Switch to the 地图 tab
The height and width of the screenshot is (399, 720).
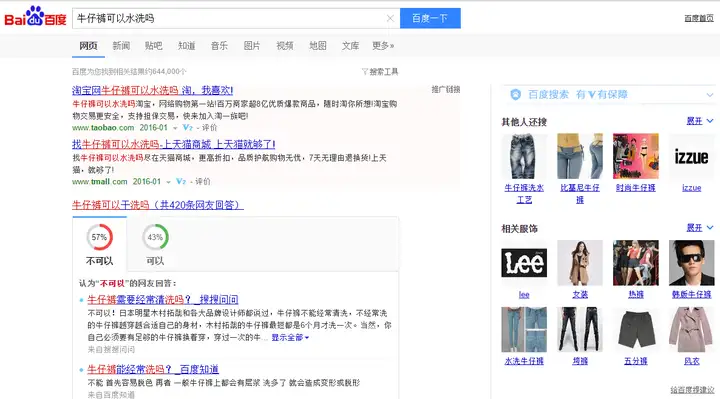point(317,45)
